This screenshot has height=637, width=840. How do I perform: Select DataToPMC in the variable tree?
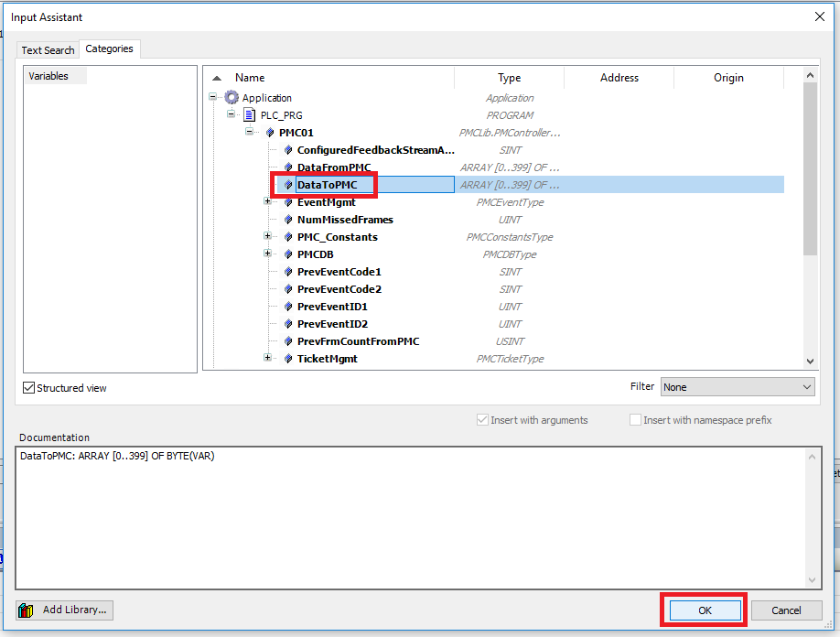pos(327,184)
